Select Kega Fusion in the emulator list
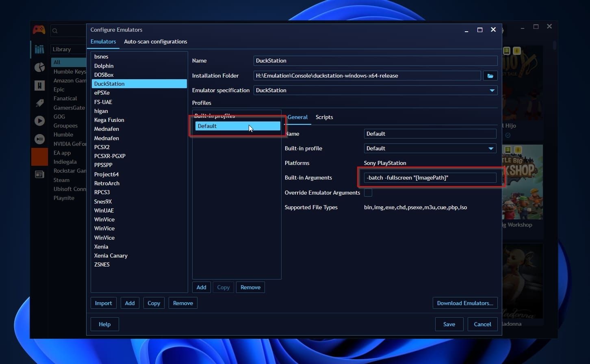Viewport: 590px width, 364px height. (139, 120)
